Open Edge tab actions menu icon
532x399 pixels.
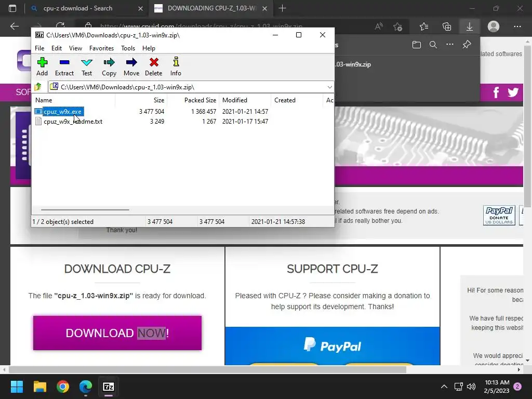(12, 8)
